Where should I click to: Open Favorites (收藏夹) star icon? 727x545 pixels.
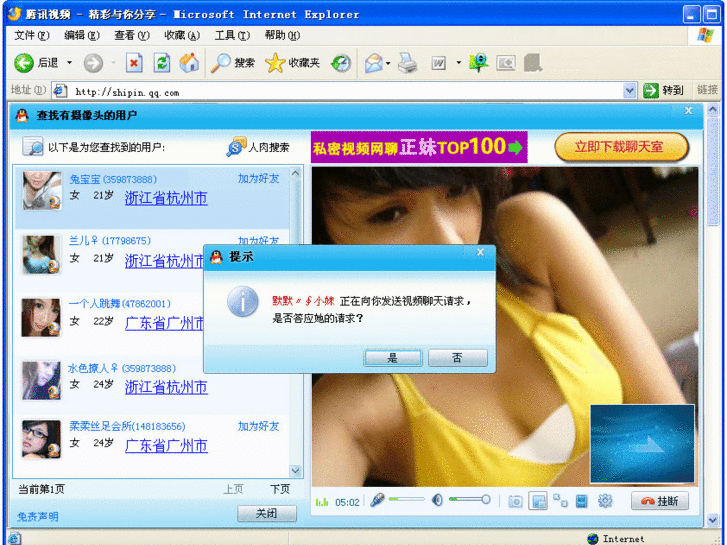pyautogui.click(x=275, y=63)
